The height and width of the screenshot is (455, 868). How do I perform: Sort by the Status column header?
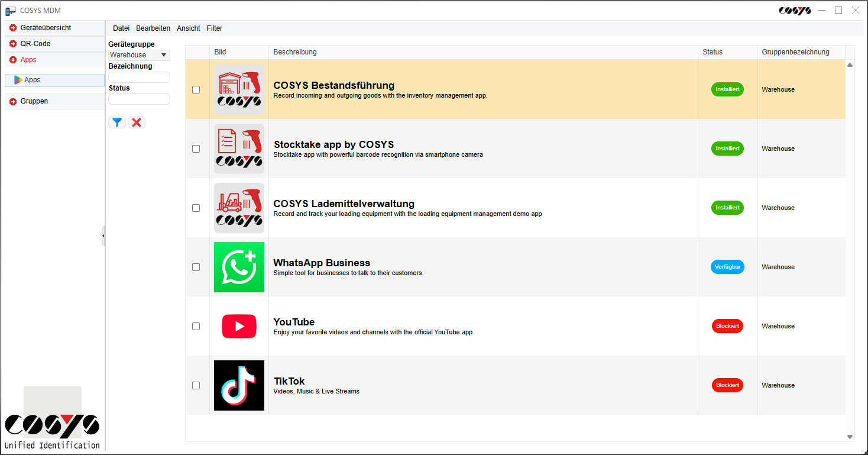click(727, 52)
